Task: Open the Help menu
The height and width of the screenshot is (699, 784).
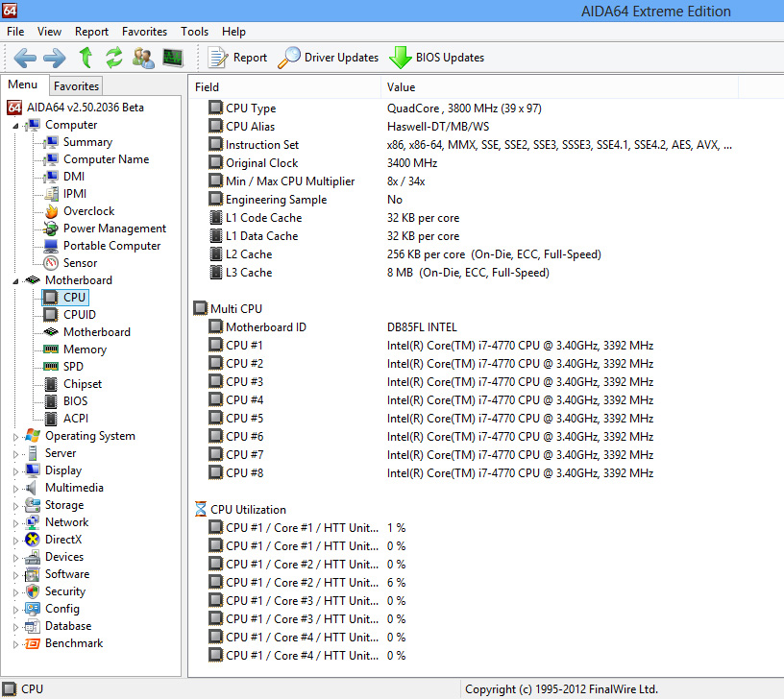Action: tap(233, 32)
